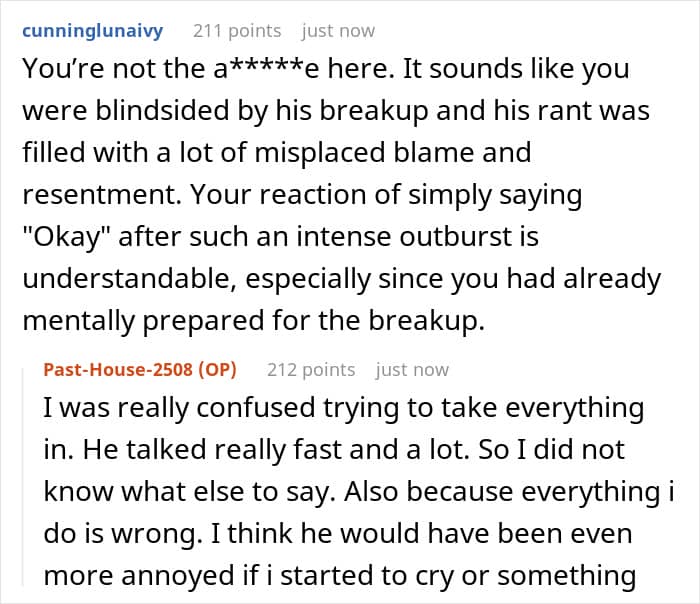Click the OP reply's 'just now' timestamp
This screenshot has height=604, width=700.
coord(412,370)
